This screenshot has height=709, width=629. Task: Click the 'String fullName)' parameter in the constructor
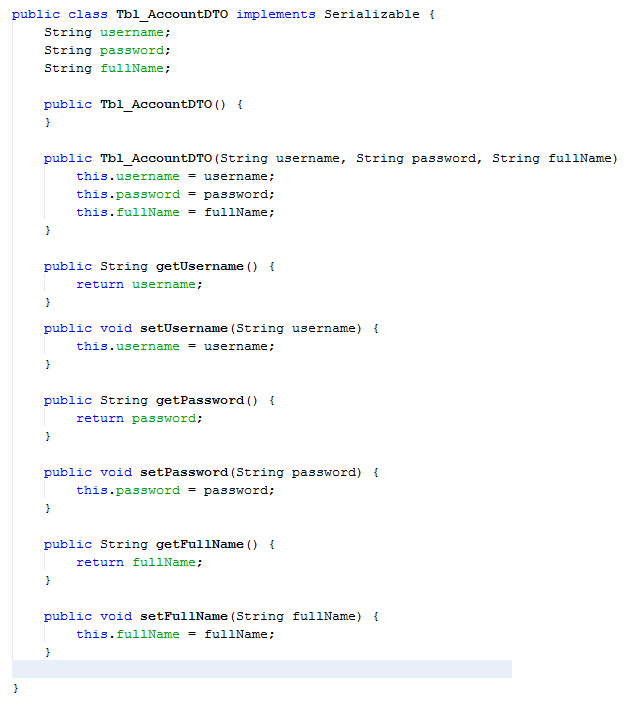pos(555,159)
